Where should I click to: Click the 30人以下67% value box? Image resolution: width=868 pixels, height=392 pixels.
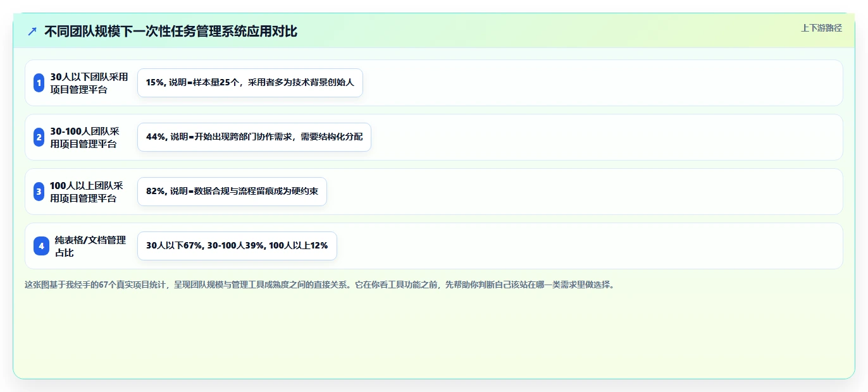pyautogui.click(x=237, y=246)
